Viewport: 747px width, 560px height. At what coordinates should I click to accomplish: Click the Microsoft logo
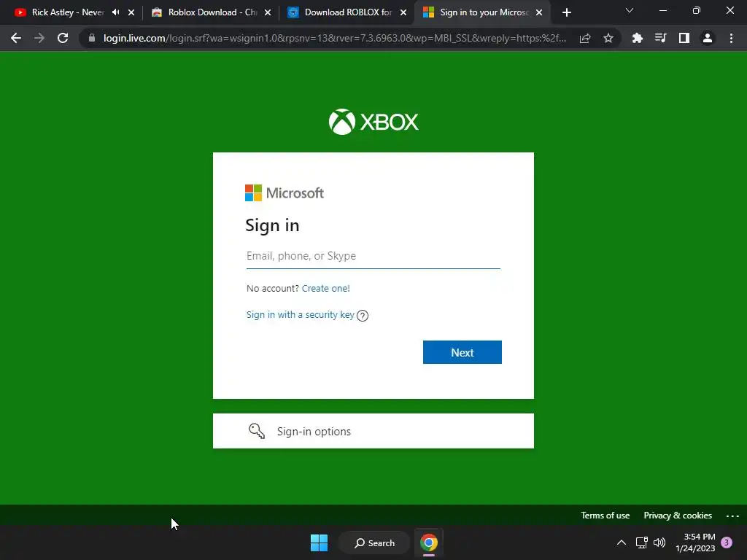(x=285, y=192)
